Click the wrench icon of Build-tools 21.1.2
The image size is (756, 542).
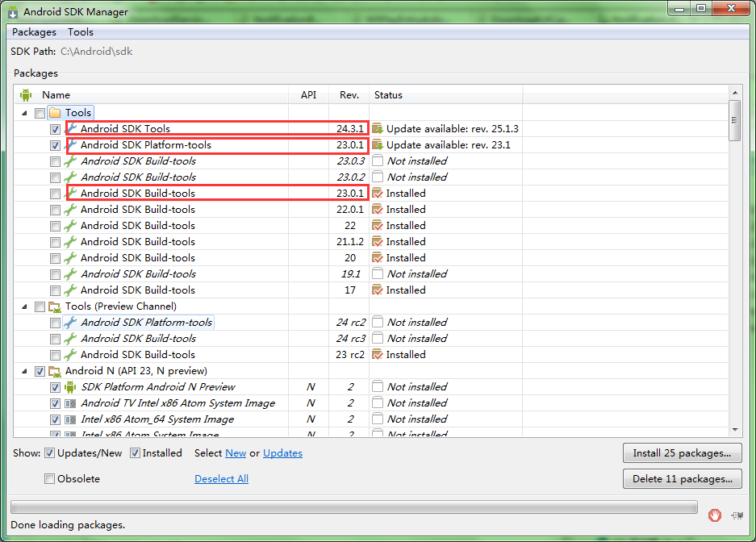tap(70, 242)
